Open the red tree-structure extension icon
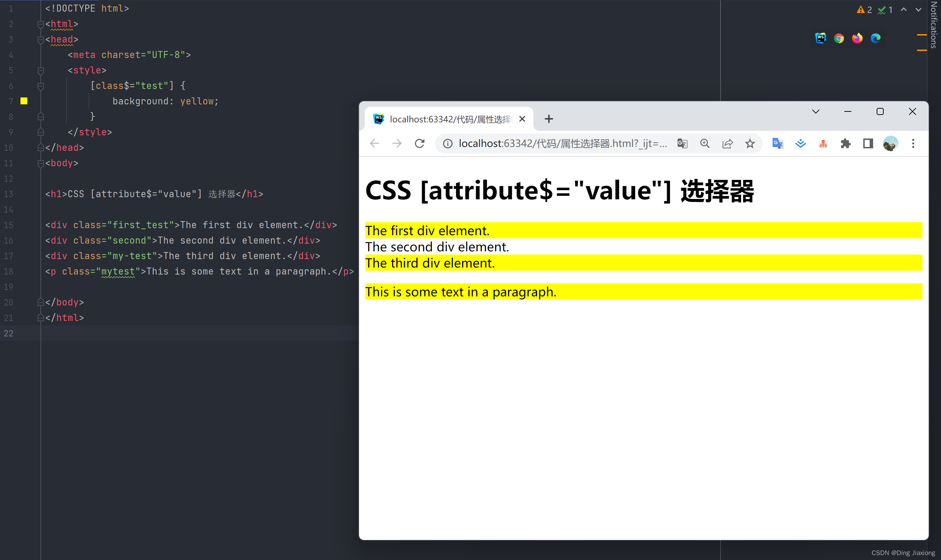This screenshot has width=941, height=560. pyautogui.click(x=823, y=144)
